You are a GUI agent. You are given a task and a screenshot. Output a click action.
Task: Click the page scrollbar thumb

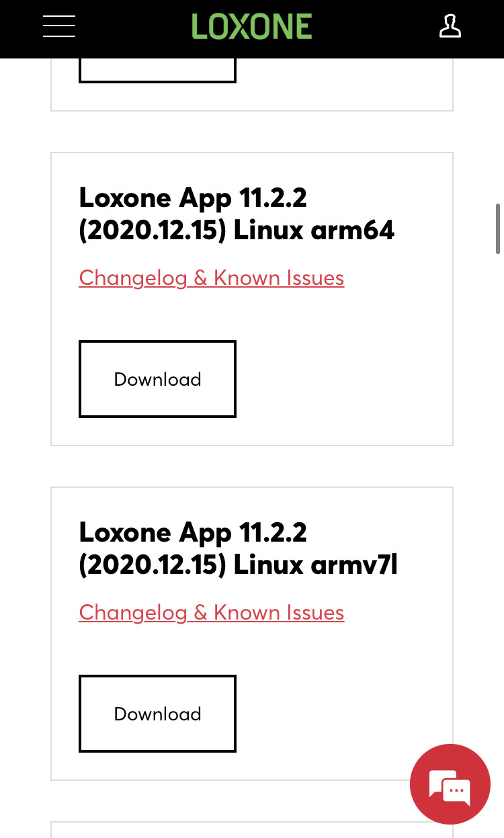(498, 228)
